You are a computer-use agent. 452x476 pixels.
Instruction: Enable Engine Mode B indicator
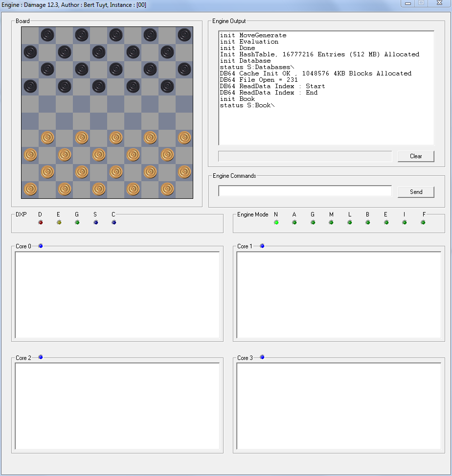[x=368, y=222]
